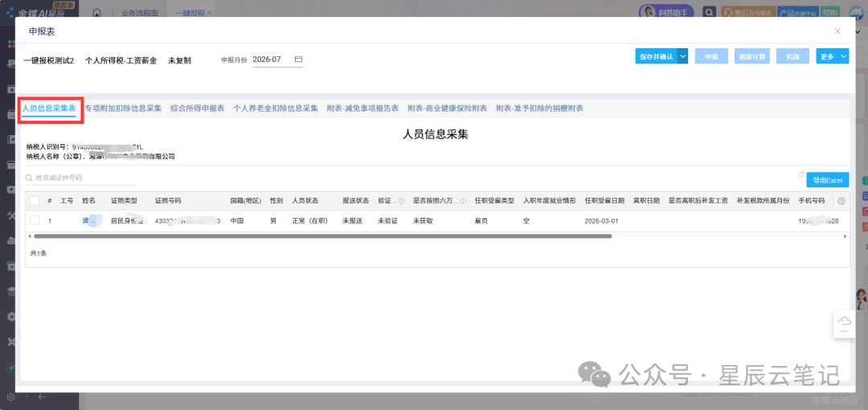Screen dimensions: 868x410
Task: Click the 扣款 button
Action: tap(792, 56)
